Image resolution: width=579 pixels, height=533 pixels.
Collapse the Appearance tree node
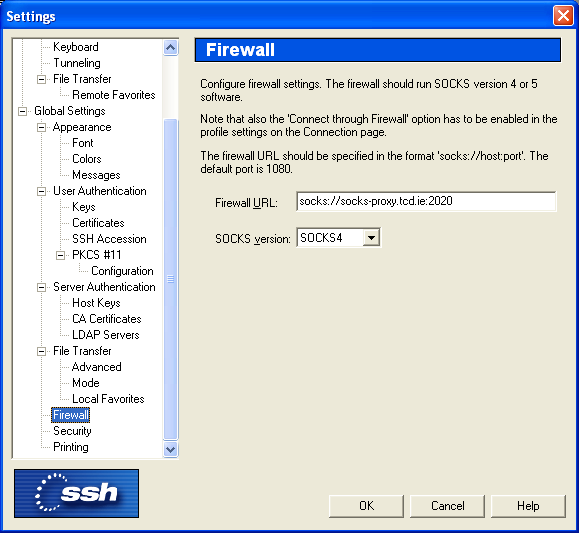[41, 127]
